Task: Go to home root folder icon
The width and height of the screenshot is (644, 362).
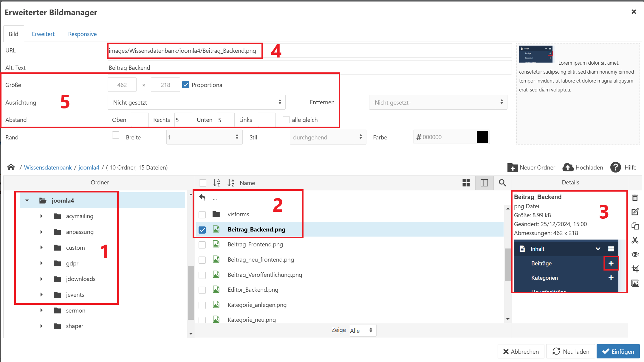Action: tap(11, 167)
